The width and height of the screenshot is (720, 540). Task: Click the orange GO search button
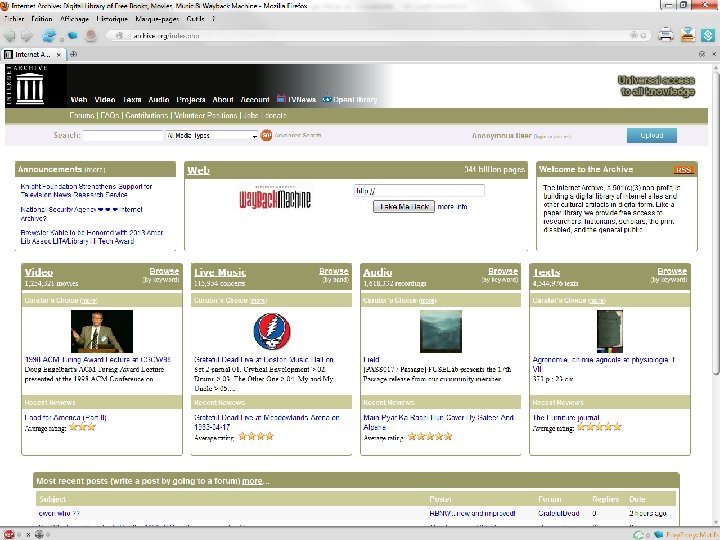click(x=266, y=135)
